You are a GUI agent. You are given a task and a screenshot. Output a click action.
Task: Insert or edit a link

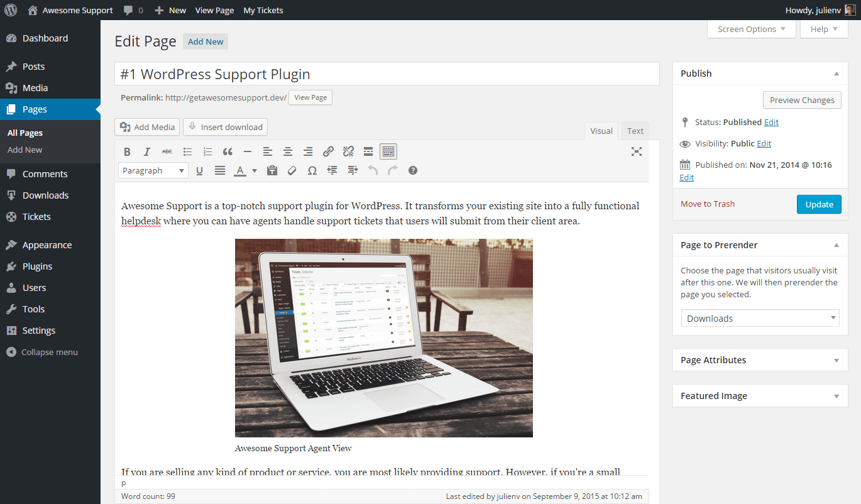coord(328,151)
